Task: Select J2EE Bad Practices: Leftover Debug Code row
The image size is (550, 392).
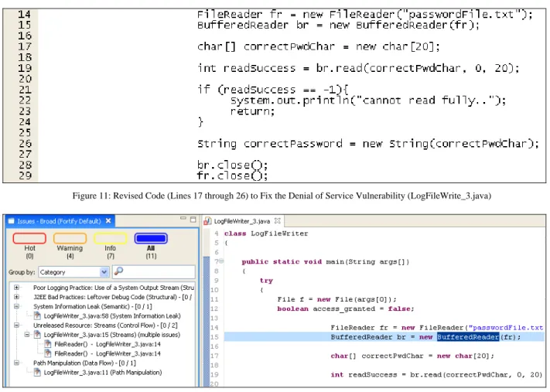Action: (x=113, y=297)
